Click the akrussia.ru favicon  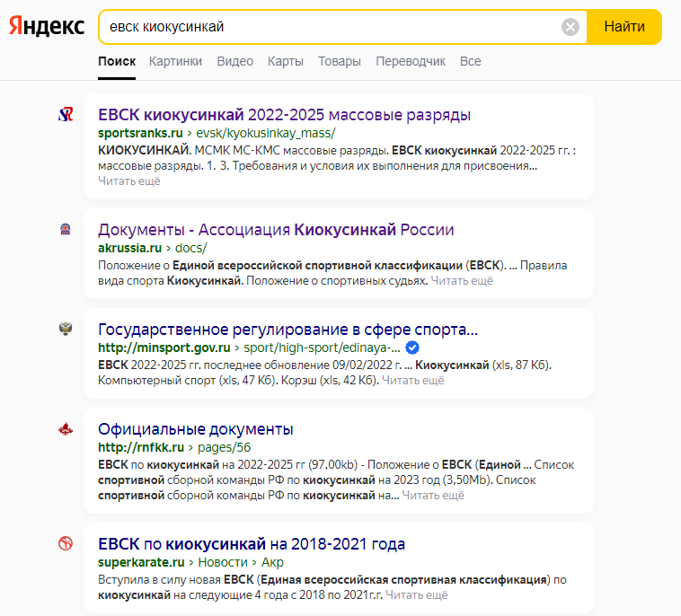point(66,229)
